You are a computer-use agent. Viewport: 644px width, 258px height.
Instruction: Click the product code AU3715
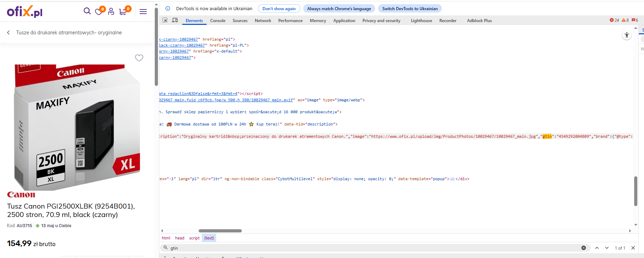click(x=24, y=226)
